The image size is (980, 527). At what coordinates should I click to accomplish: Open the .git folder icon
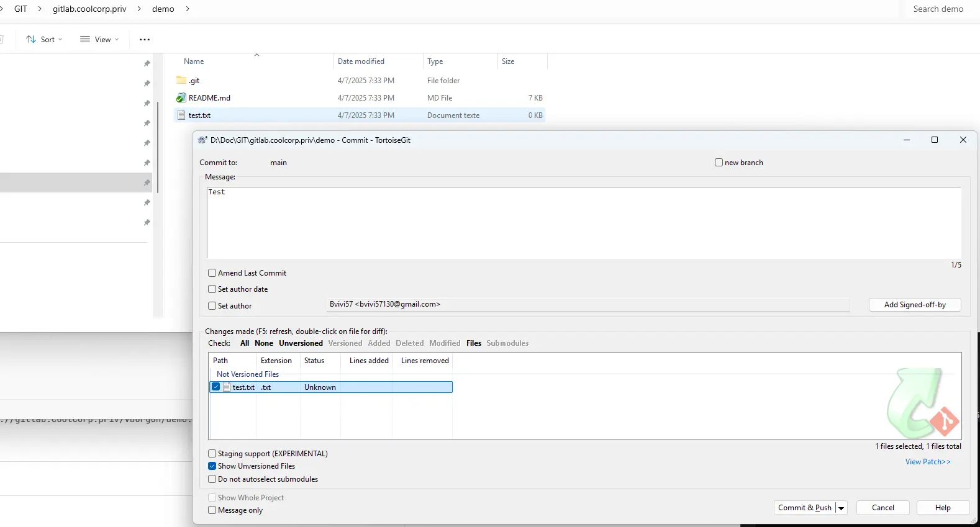181,80
